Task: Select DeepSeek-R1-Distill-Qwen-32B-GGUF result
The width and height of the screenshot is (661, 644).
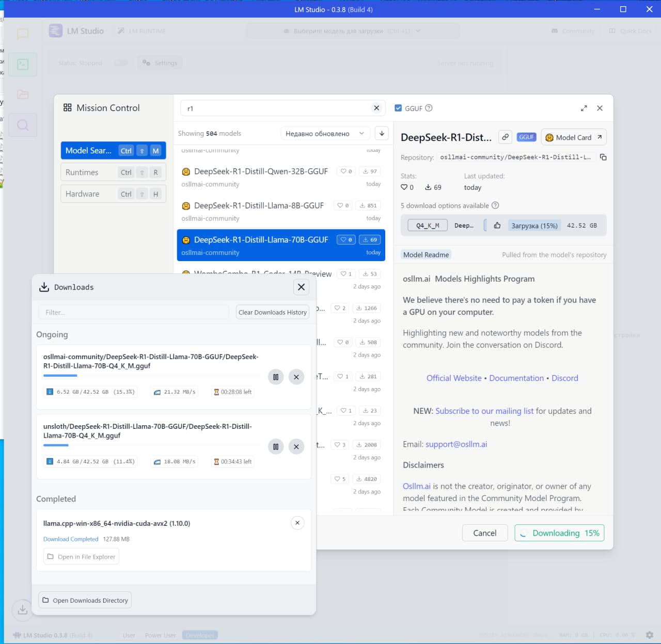Action: click(281, 178)
